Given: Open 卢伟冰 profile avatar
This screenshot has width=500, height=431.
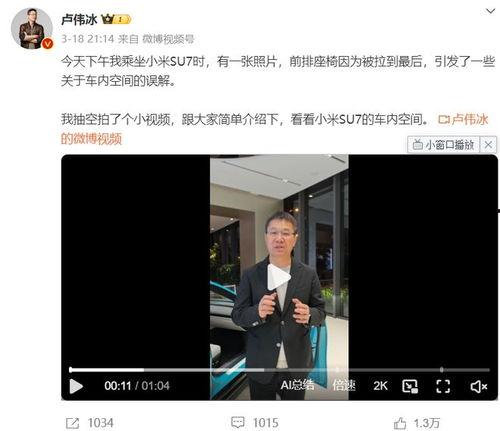Looking at the screenshot, I should pos(32,29).
